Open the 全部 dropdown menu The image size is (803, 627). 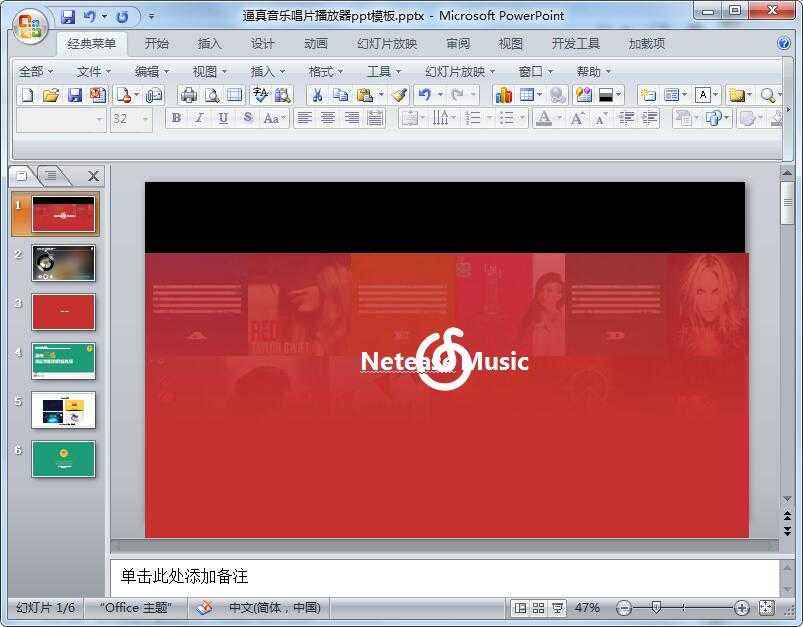(x=36, y=72)
